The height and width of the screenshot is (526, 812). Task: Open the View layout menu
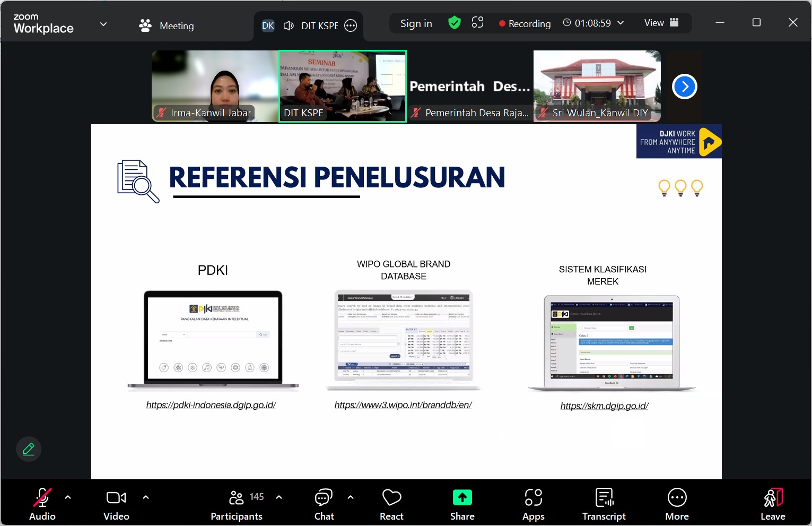[x=661, y=23]
